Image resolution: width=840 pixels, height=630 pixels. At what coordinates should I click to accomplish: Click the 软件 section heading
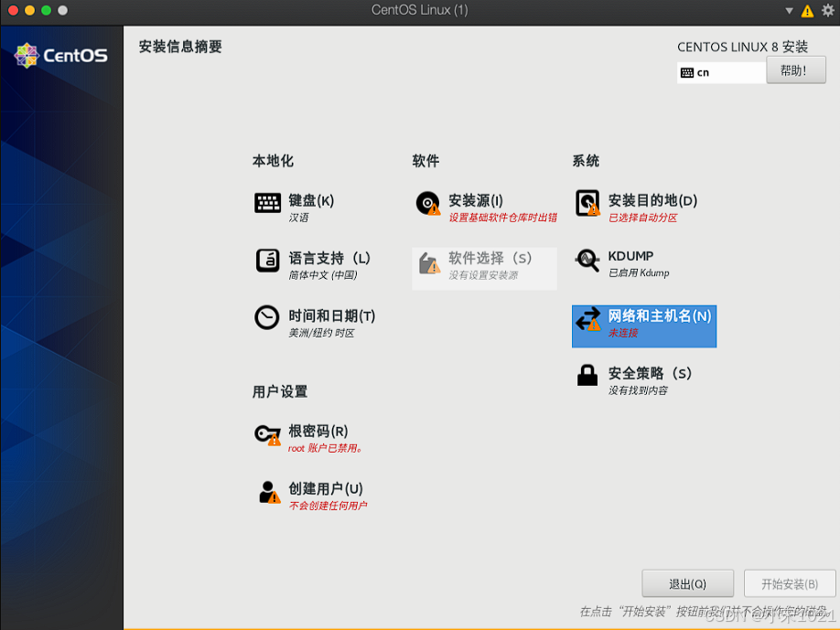[425, 161]
